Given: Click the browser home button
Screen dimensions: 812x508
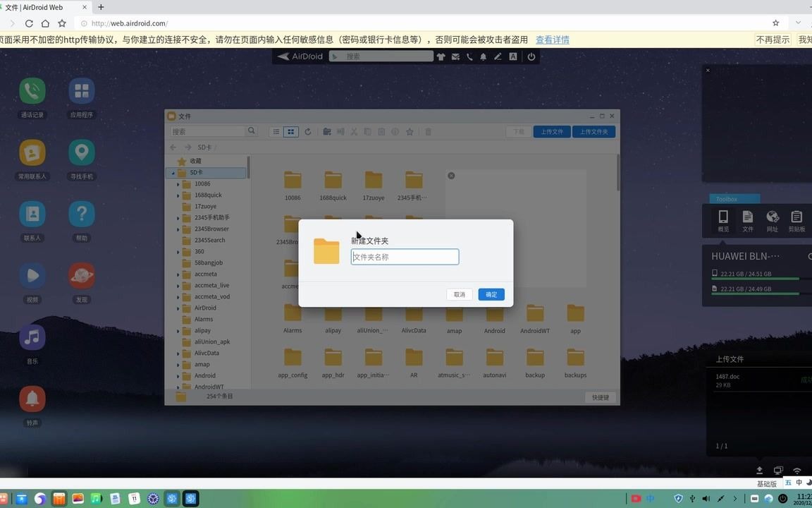Looking at the screenshot, I should click(45, 23).
